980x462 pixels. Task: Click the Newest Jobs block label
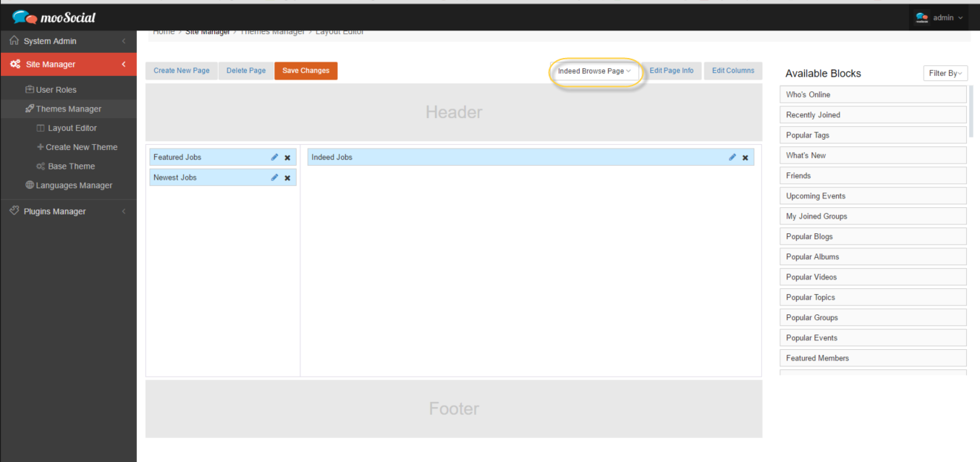[175, 177]
